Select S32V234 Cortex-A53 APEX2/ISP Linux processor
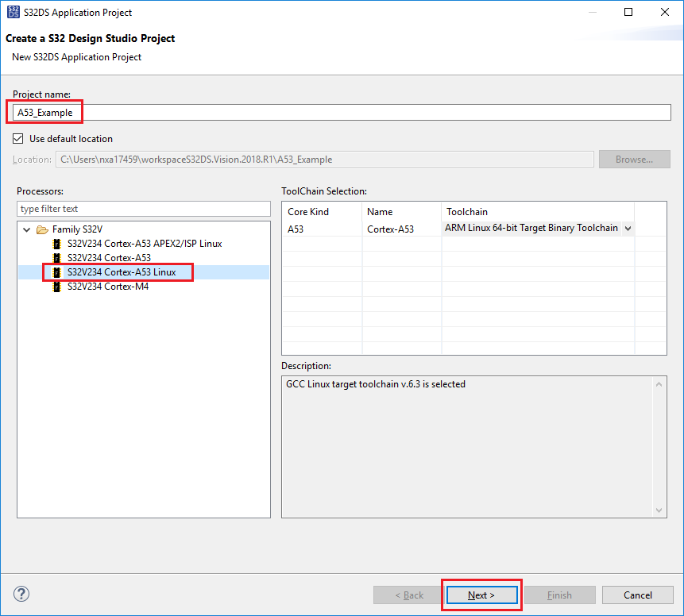This screenshot has width=684, height=616. coord(145,244)
